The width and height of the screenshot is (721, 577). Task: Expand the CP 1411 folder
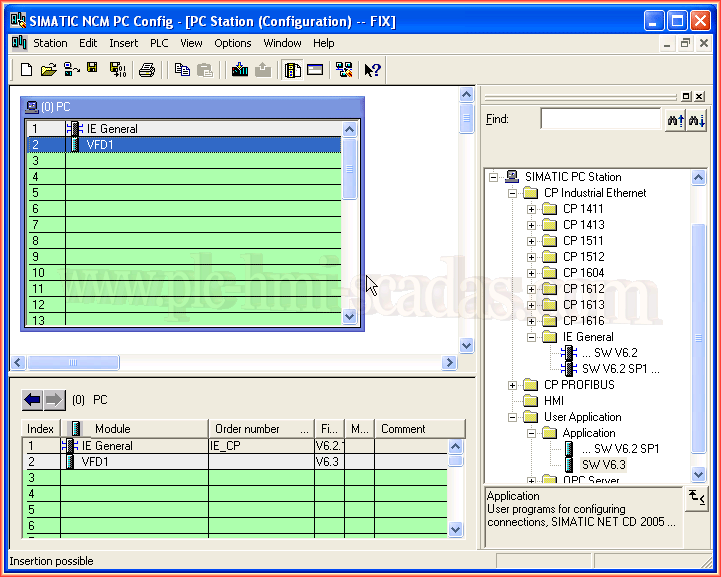[x=531, y=209]
